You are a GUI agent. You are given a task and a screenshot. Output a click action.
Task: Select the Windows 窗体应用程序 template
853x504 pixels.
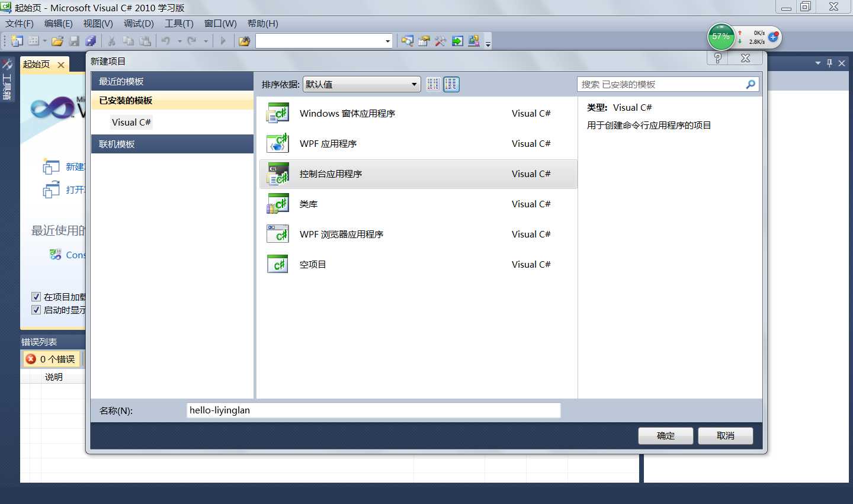coord(418,113)
